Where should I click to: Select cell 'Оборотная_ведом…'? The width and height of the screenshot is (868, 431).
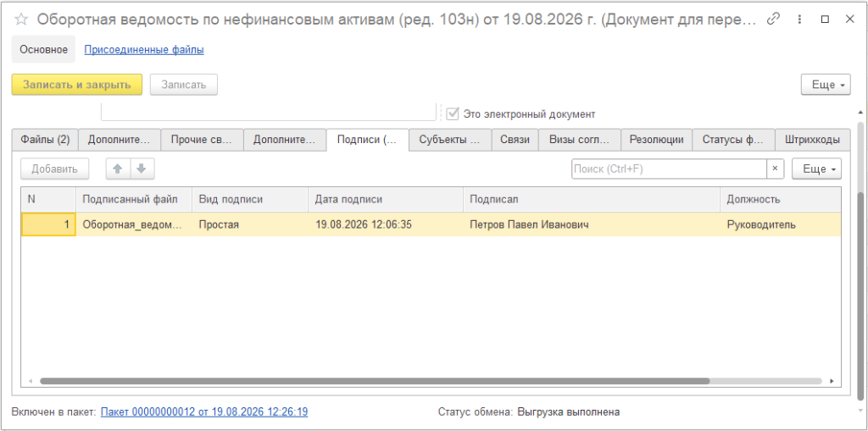click(x=134, y=224)
